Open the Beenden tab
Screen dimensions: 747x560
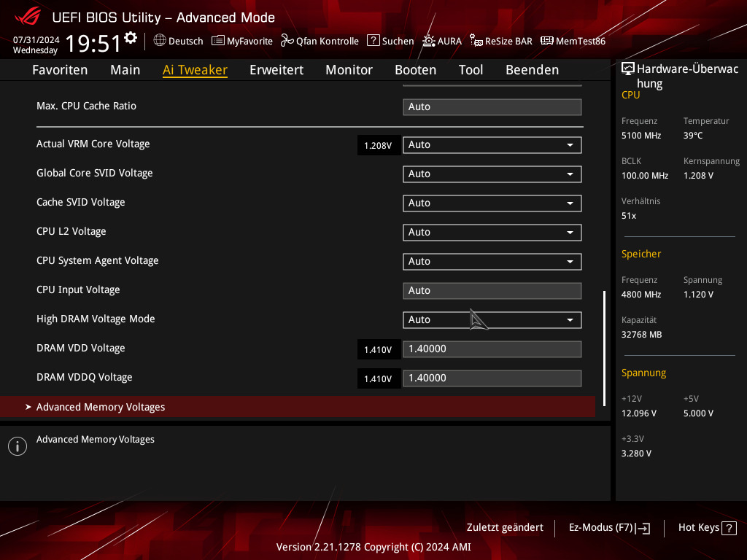pos(532,70)
